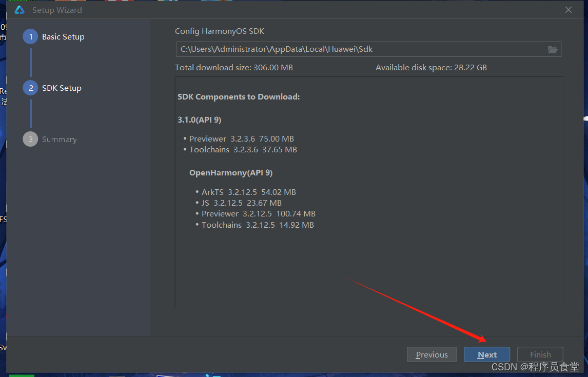Click the '3.1.0(API 9)' heading
Viewport: 588px width, 377px height.
(199, 120)
